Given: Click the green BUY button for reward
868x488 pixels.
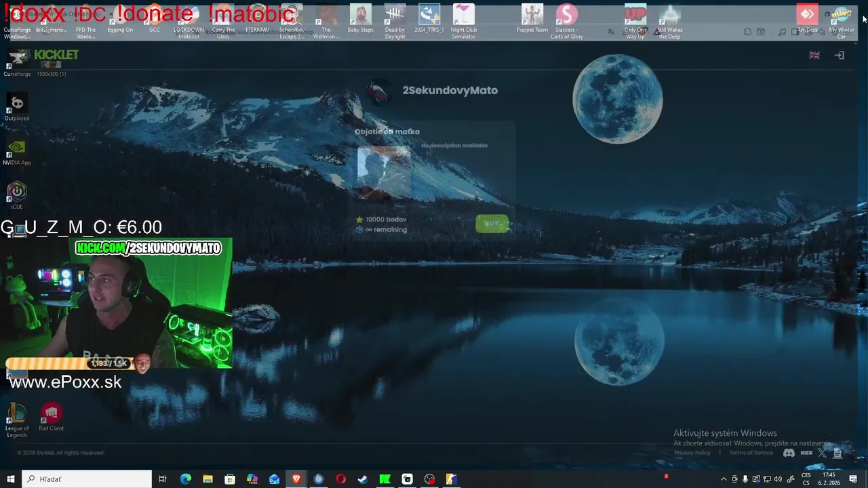Looking at the screenshot, I should [492, 224].
